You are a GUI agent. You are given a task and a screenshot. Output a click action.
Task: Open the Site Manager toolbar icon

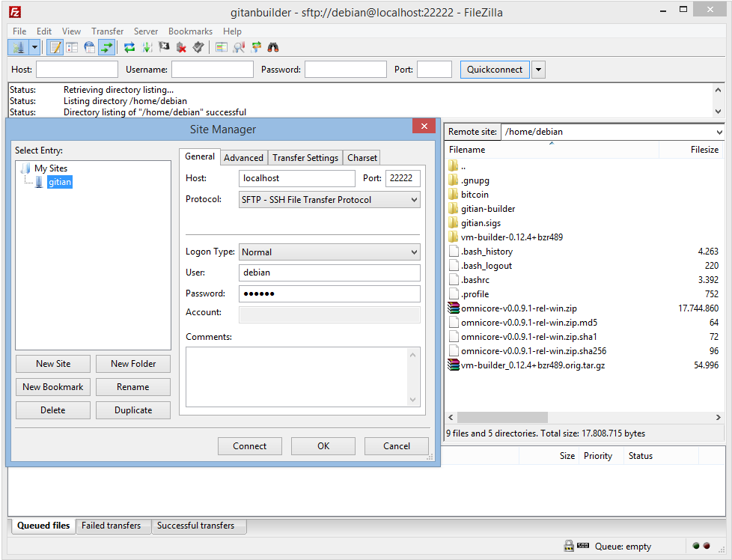coord(19,48)
